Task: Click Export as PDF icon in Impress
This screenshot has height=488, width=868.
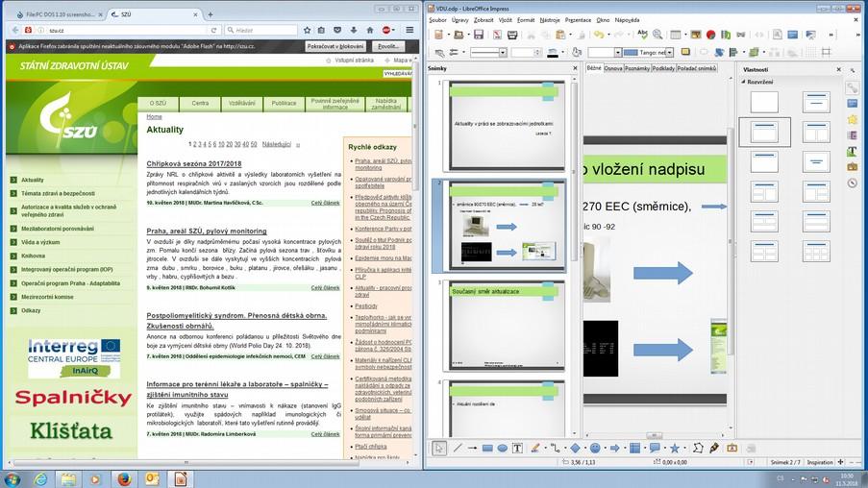Action: pyautogui.click(x=497, y=35)
